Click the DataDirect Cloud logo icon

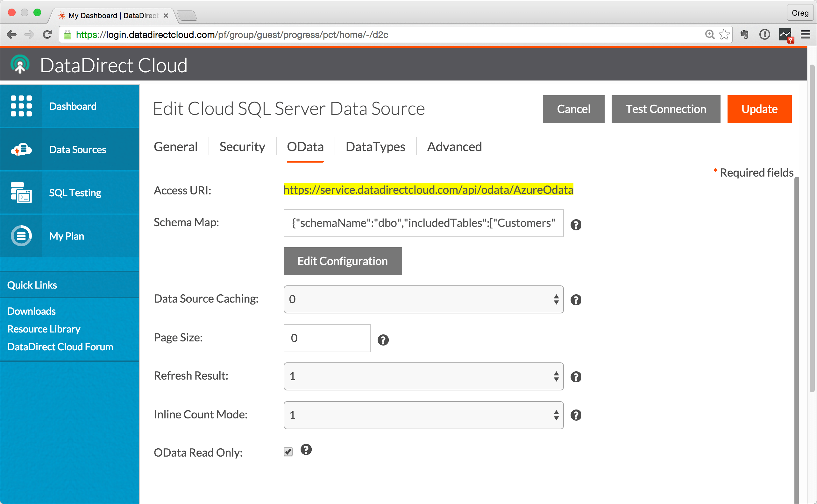click(x=20, y=64)
